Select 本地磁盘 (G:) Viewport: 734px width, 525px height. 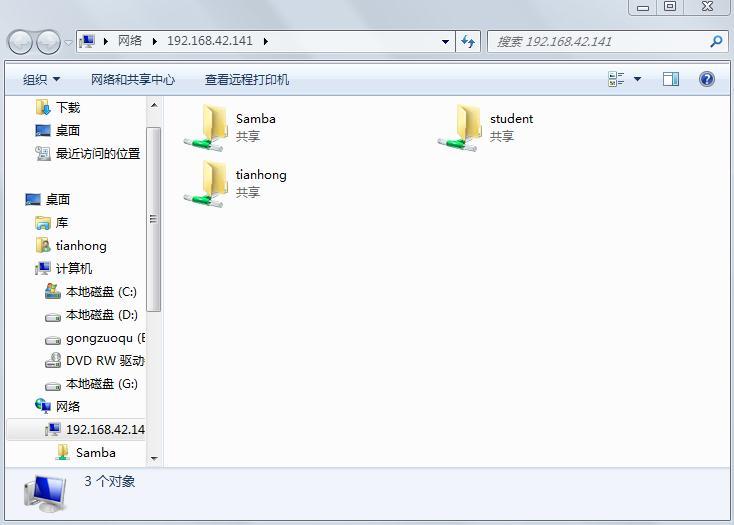[x=91, y=384]
